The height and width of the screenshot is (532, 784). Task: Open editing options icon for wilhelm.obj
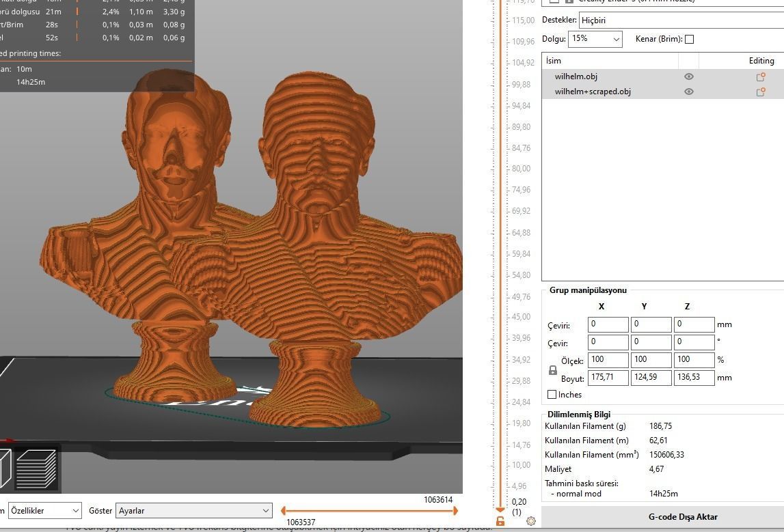[761, 77]
